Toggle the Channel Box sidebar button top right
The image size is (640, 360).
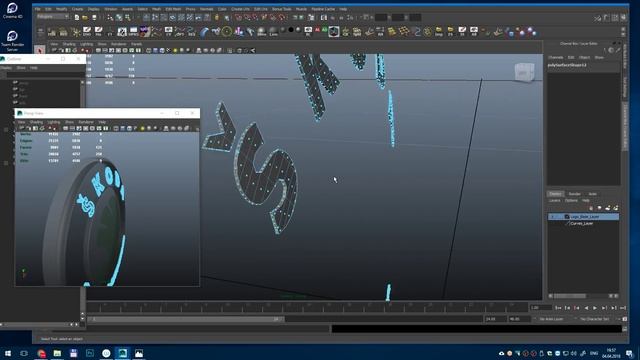click(x=624, y=18)
